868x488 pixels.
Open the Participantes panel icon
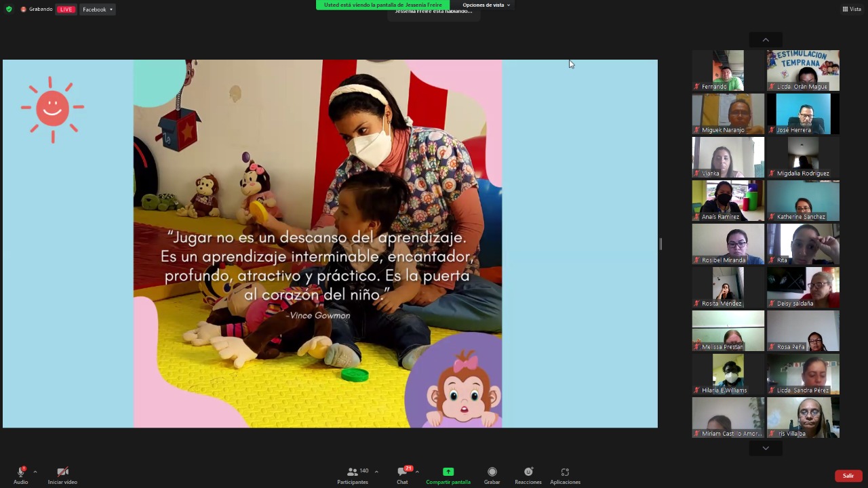click(353, 472)
